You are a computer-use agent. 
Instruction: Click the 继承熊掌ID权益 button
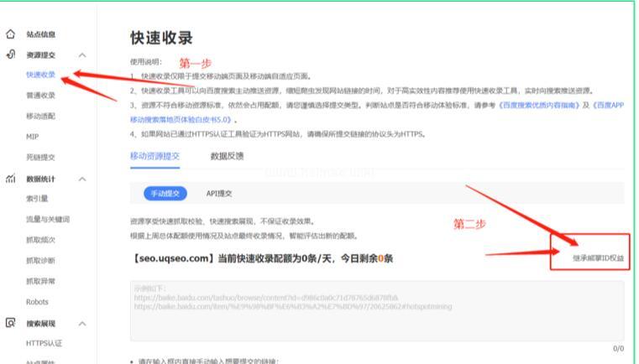(600, 258)
